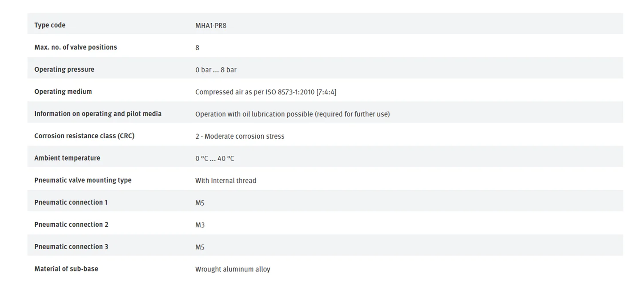Select Information on operating and pilot media
644x292 pixels.
(x=98, y=114)
